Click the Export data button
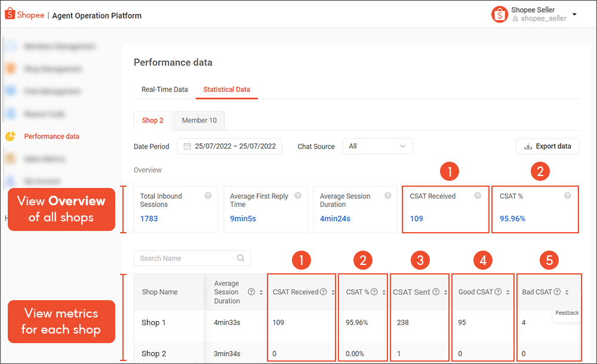The height and width of the screenshot is (364, 597). (x=547, y=146)
